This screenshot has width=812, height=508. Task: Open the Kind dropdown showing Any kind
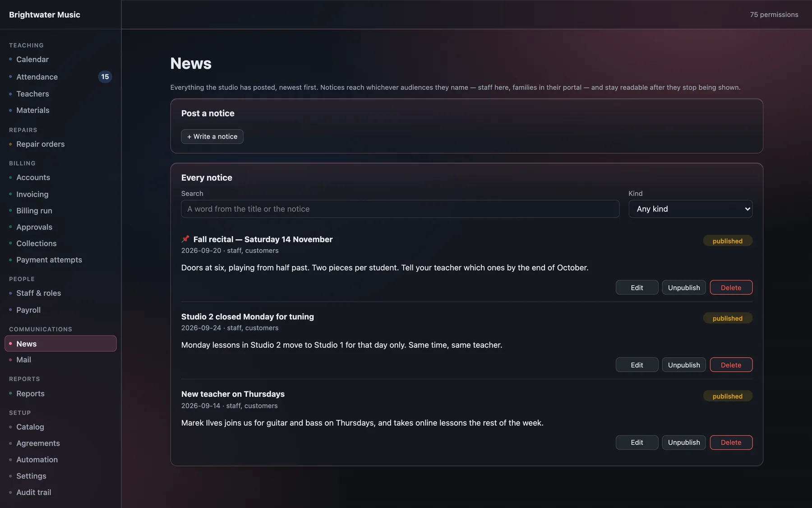click(x=690, y=209)
